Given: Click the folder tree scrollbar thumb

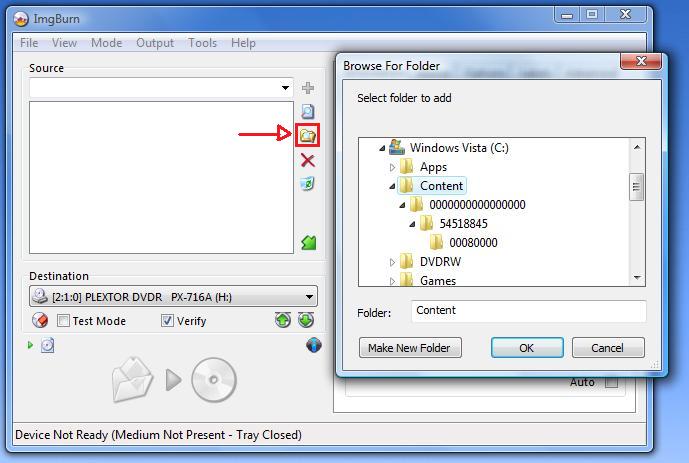Looking at the screenshot, I should [x=636, y=187].
